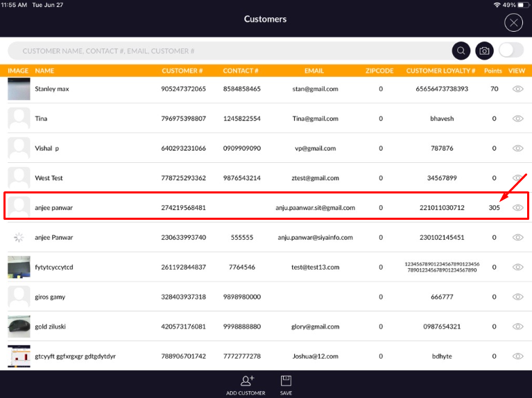Select the anjee panwar row with 305 points
The width and height of the screenshot is (532, 398).
click(208, 207)
